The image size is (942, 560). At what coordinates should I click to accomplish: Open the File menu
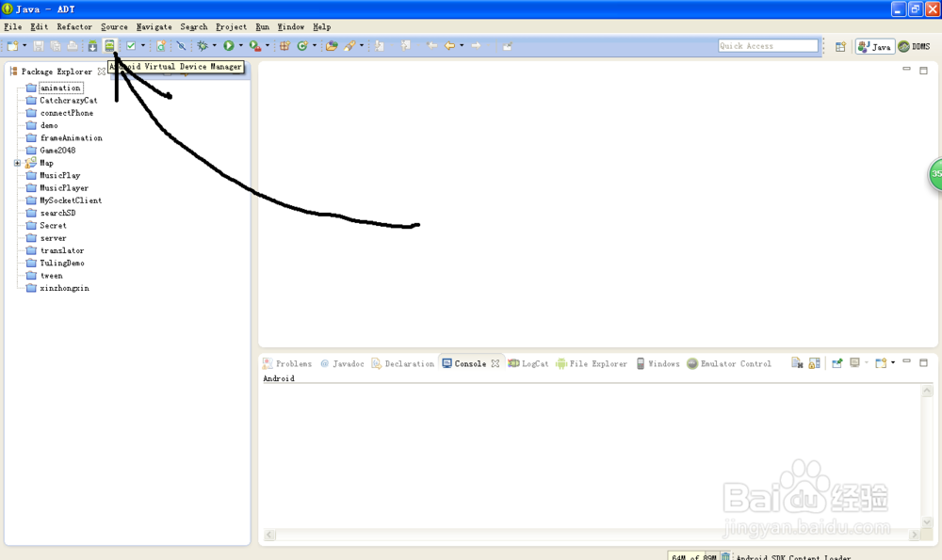pos(12,26)
